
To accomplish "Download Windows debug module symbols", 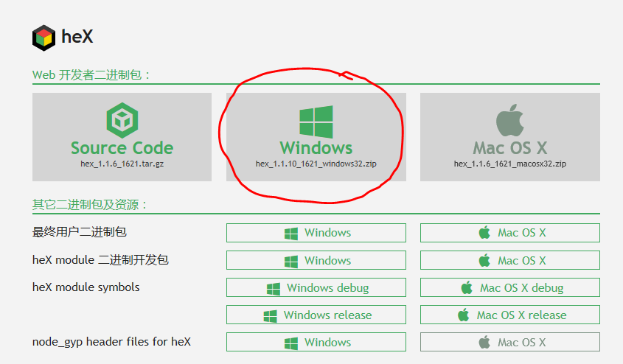I will pos(316,287).
